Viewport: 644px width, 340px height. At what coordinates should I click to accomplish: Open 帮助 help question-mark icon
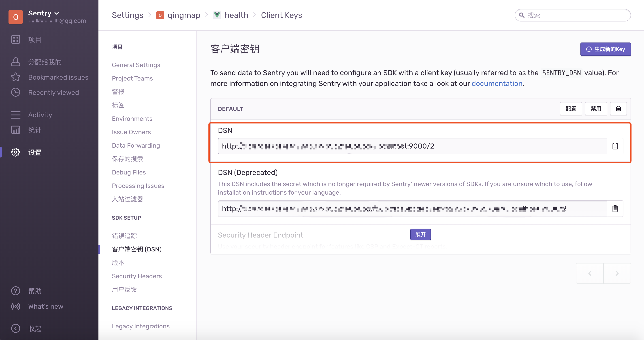click(15, 291)
